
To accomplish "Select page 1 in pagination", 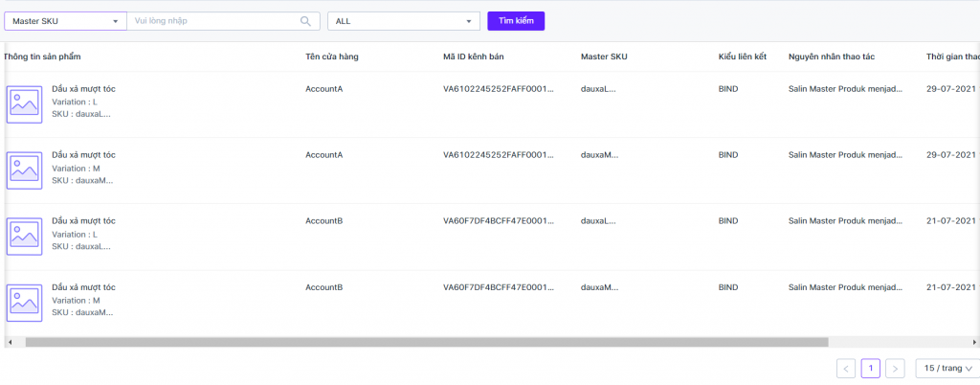I will click(x=871, y=369).
